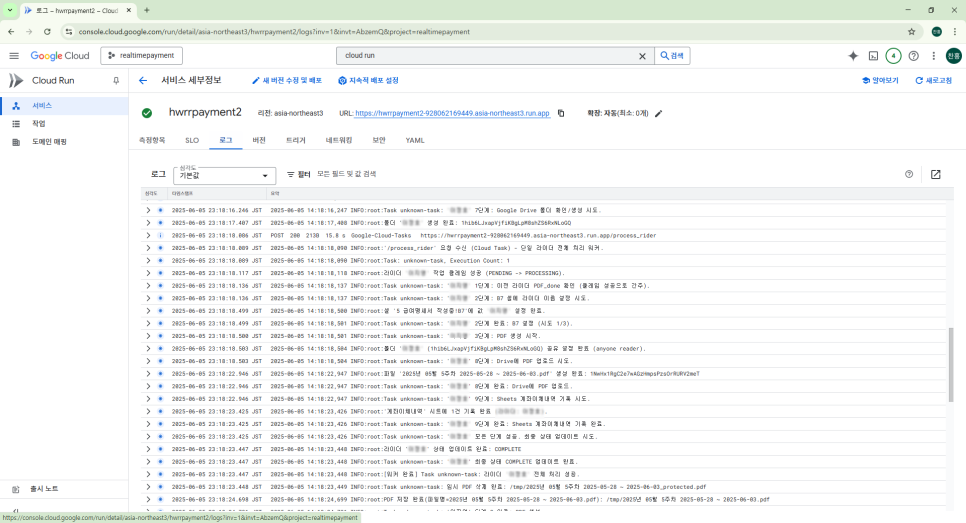
Task: Click 지속적 배포 설정 button
Action: 368,81
